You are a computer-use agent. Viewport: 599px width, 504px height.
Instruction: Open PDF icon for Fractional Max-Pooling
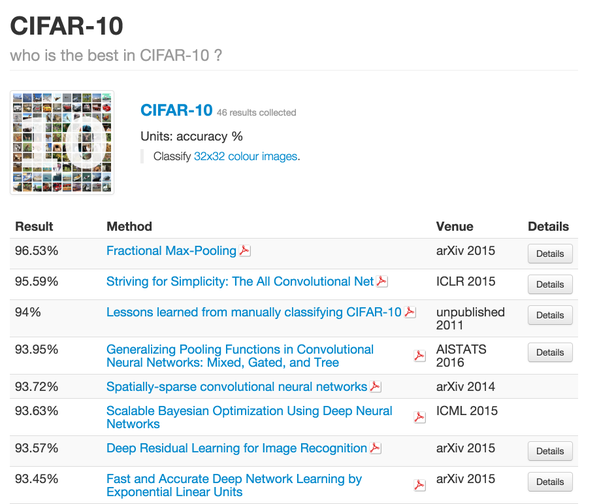244,251
